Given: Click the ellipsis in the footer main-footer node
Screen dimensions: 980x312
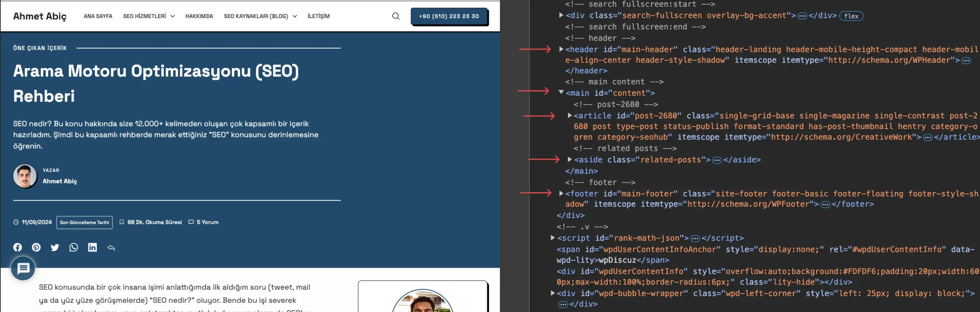Looking at the screenshot, I should click(x=825, y=204).
